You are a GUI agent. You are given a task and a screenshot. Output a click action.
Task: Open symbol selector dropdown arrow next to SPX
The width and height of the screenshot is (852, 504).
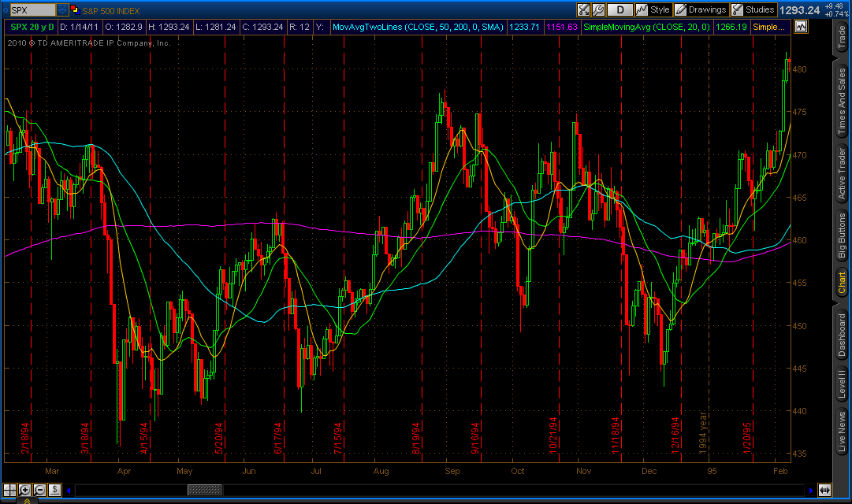tap(62, 9)
